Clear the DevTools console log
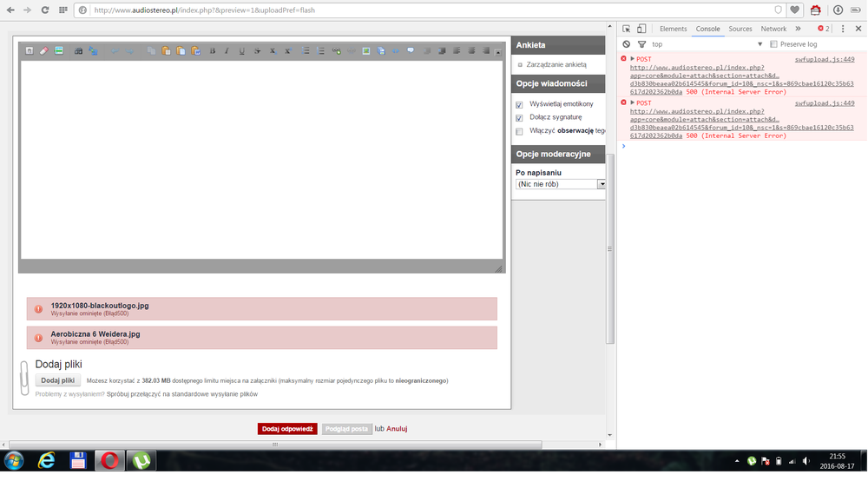This screenshot has height=488, width=868. (627, 44)
